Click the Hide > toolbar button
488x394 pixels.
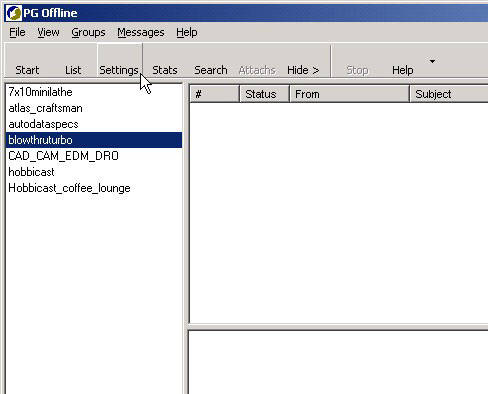(x=303, y=60)
